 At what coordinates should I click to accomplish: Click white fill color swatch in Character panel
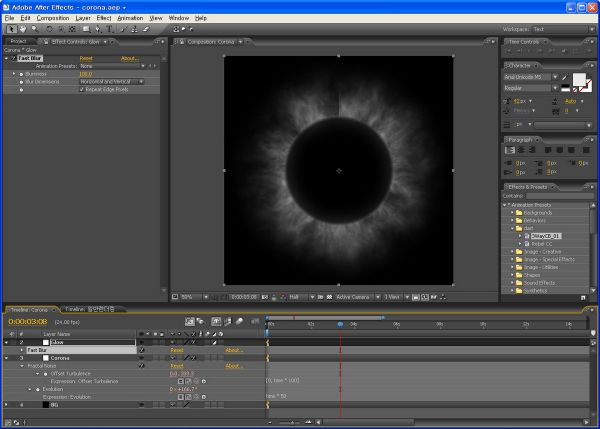point(579,80)
